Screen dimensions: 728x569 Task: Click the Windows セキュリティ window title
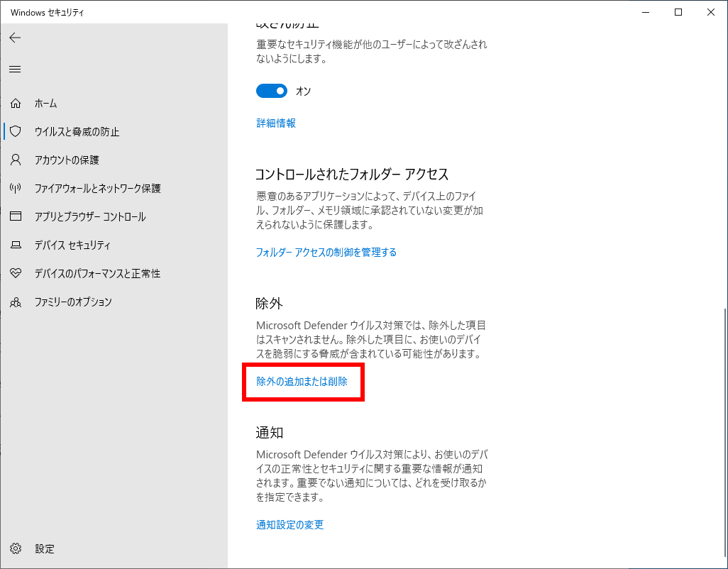[47, 13]
